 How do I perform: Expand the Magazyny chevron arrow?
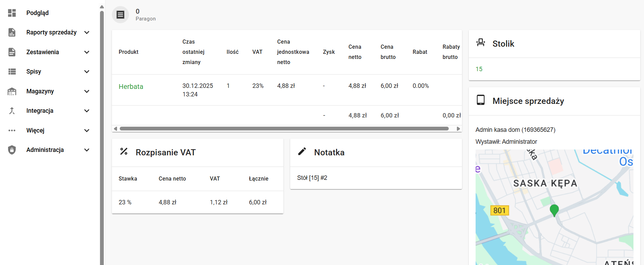point(87,91)
